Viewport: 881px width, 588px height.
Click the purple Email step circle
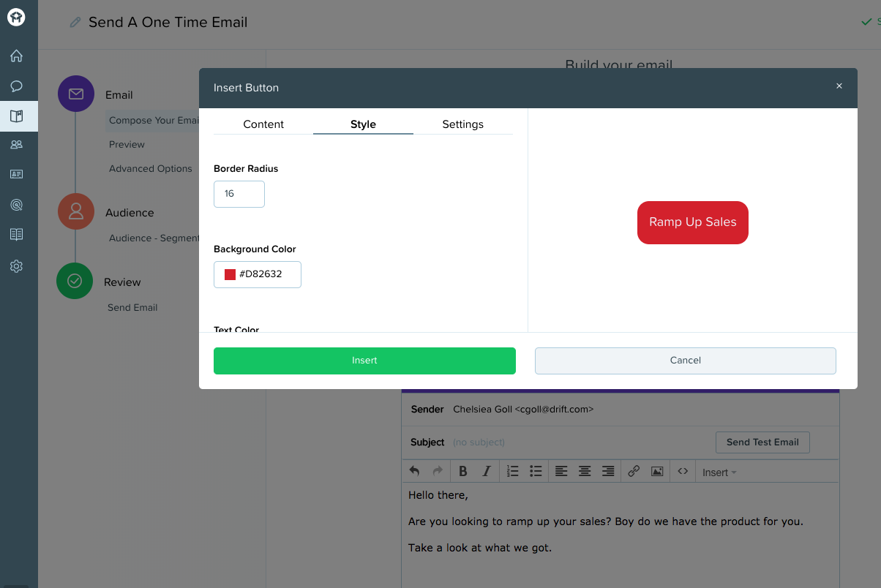[x=76, y=94]
